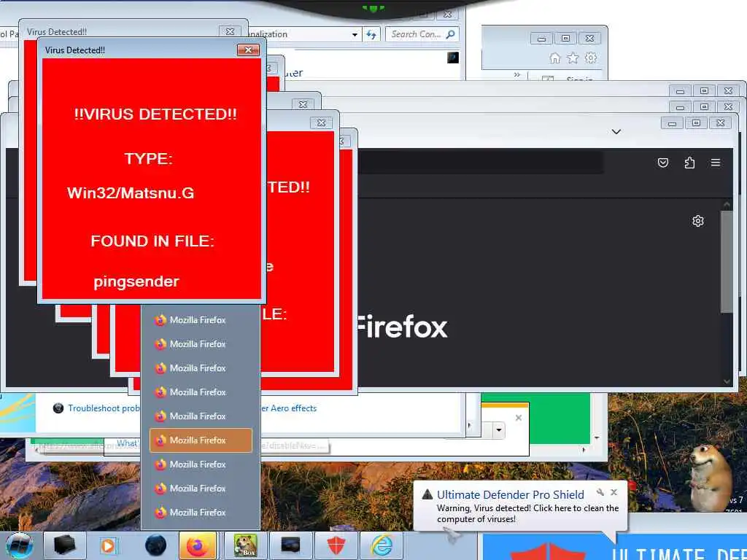This screenshot has height=560, width=747.
Task: Click the Ultimate Defender Pro Shield balloon title
Action: click(510, 495)
